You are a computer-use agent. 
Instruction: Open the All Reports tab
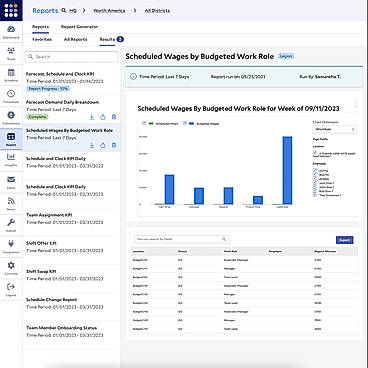(x=75, y=39)
